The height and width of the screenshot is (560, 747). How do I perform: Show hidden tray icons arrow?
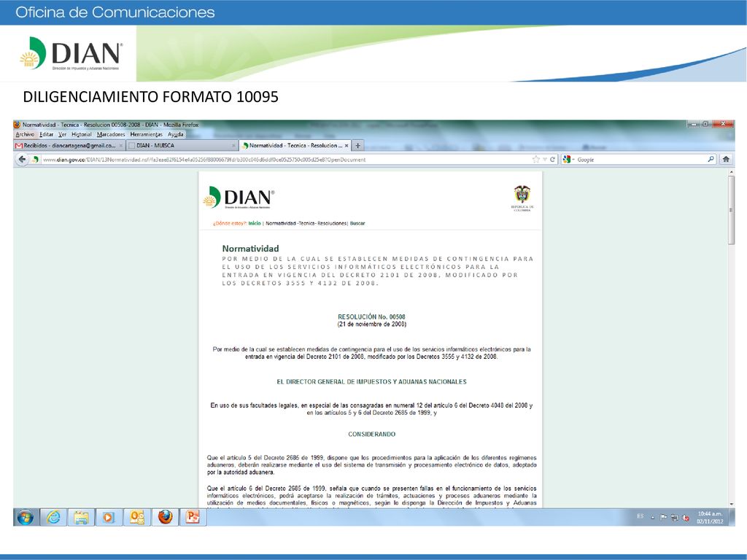pos(652,518)
